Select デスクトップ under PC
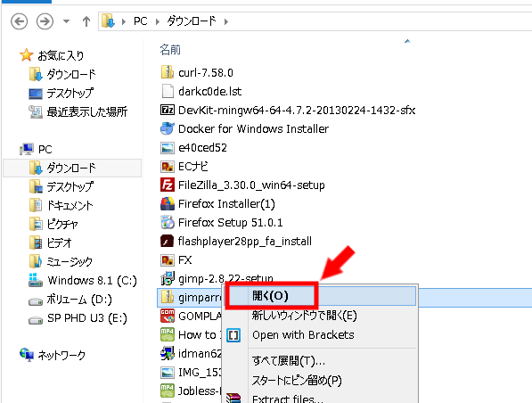 pyautogui.click(x=70, y=186)
